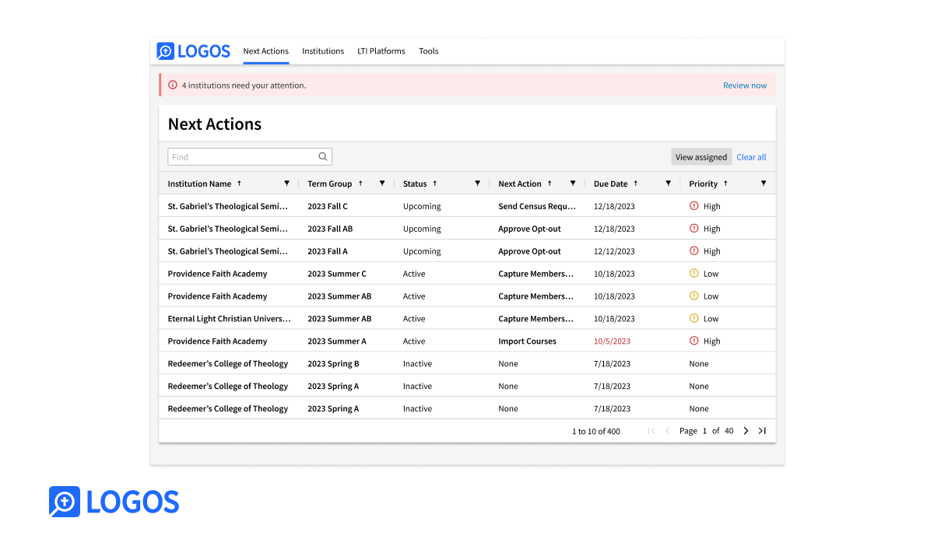Screen dimensions: 934x560
Task: Click Inactive status in 2023 Spring B row
Action: 417,364
